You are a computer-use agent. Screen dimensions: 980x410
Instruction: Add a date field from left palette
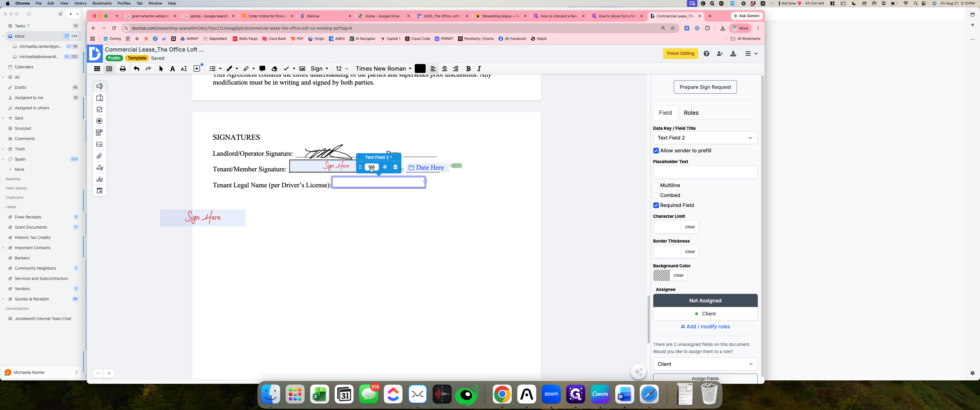point(99,190)
